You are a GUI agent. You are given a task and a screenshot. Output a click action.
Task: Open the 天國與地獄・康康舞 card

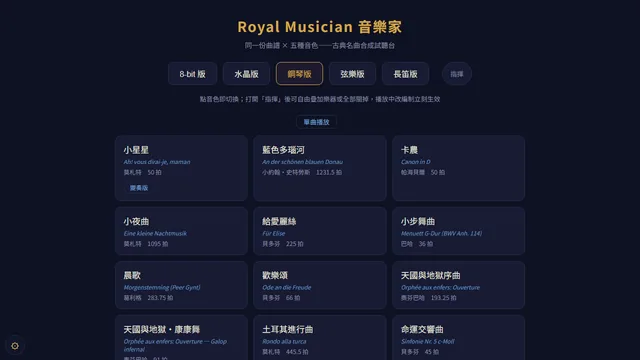(x=181, y=338)
